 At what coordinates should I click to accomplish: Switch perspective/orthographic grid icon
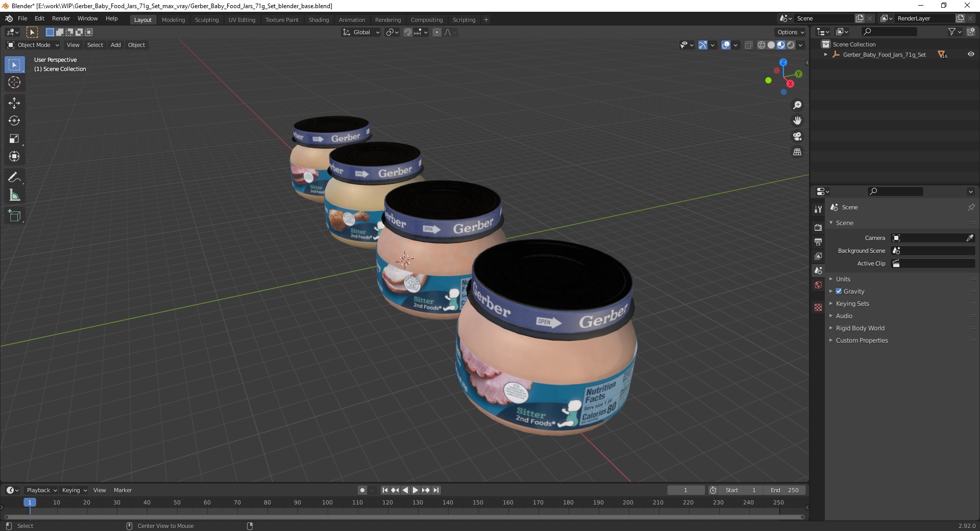pyautogui.click(x=797, y=152)
